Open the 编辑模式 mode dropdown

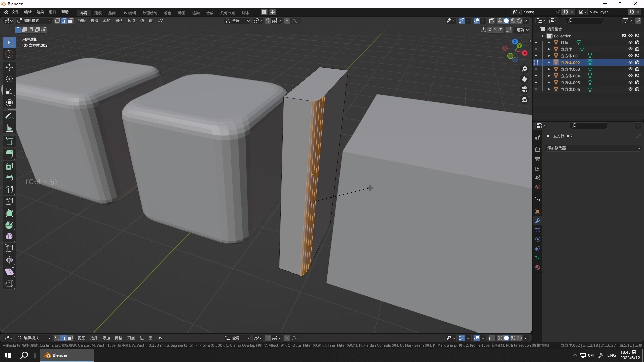click(x=34, y=21)
